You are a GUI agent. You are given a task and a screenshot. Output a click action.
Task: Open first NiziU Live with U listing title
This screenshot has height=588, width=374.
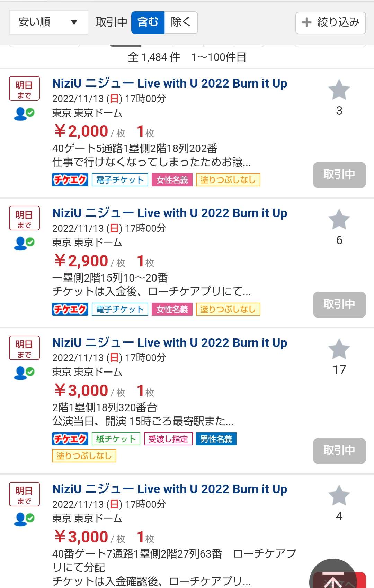(169, 84)
